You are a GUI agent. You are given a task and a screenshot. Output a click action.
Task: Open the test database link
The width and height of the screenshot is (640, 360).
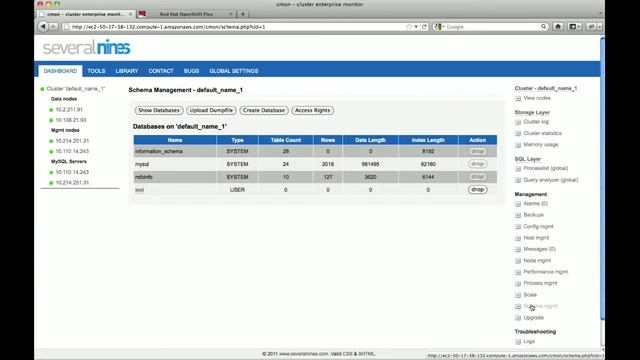[x=140, y=190]
